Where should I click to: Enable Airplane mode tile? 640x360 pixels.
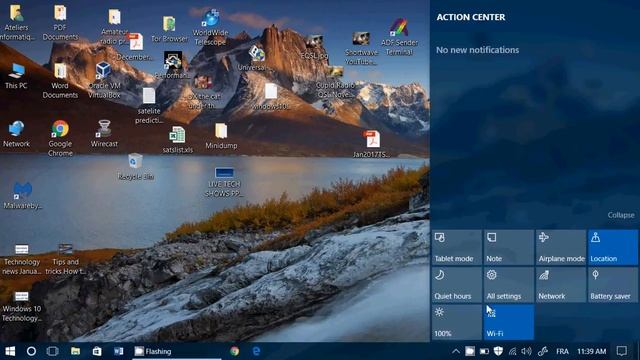[x=561, y=247]
